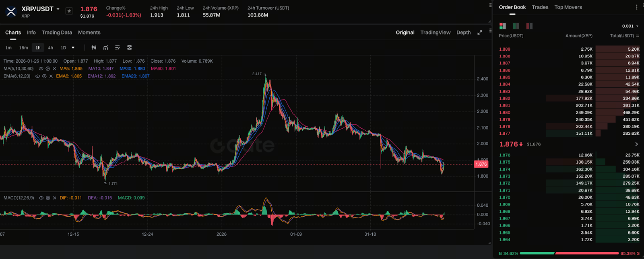
Task: Click the Amount(XRP) column header
Action: (579, 36)
